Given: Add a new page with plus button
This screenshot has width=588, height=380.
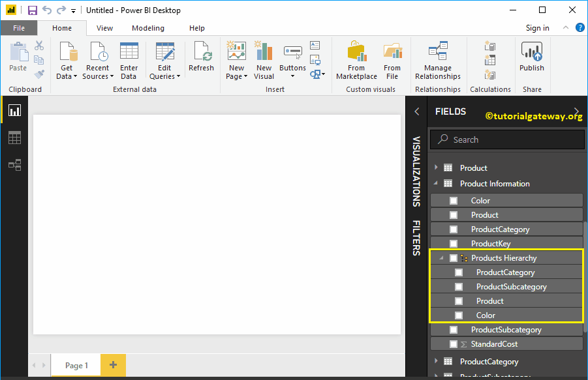Looking at the screenshot, I should coord(113,365).
